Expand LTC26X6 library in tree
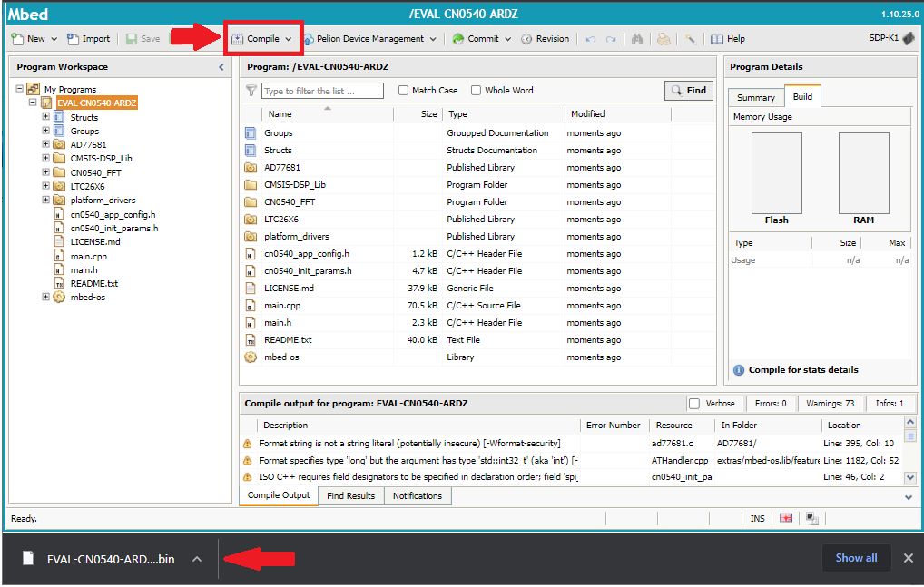The image size is (924, 587). point(45,185)
